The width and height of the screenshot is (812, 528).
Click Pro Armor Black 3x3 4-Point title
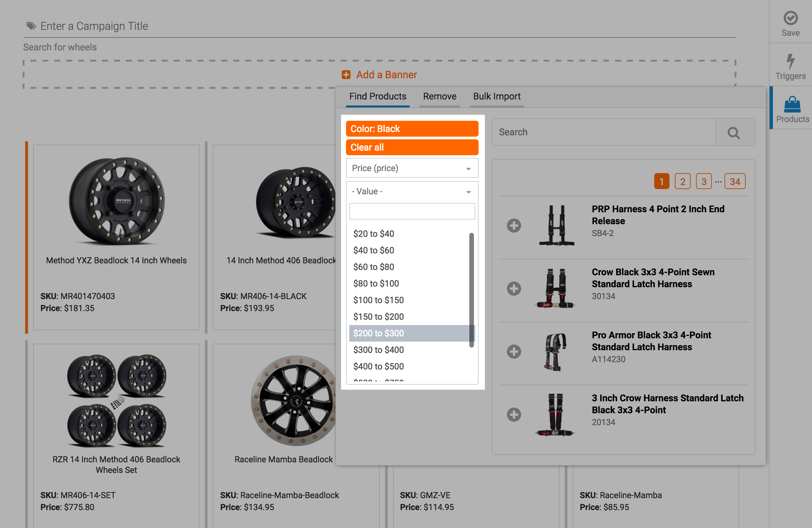651,341
